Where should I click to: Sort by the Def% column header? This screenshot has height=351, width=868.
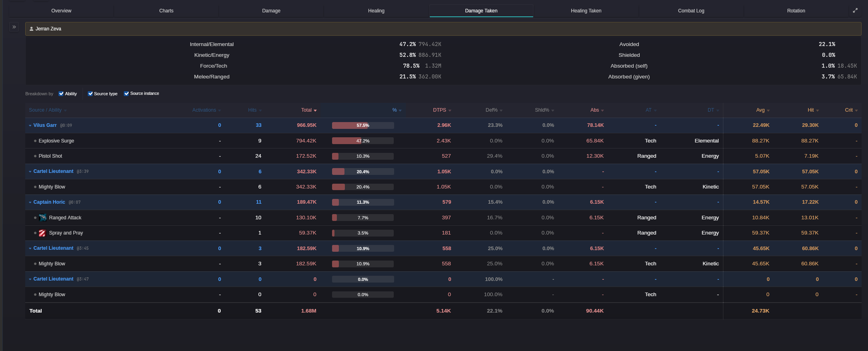[494, 110]
